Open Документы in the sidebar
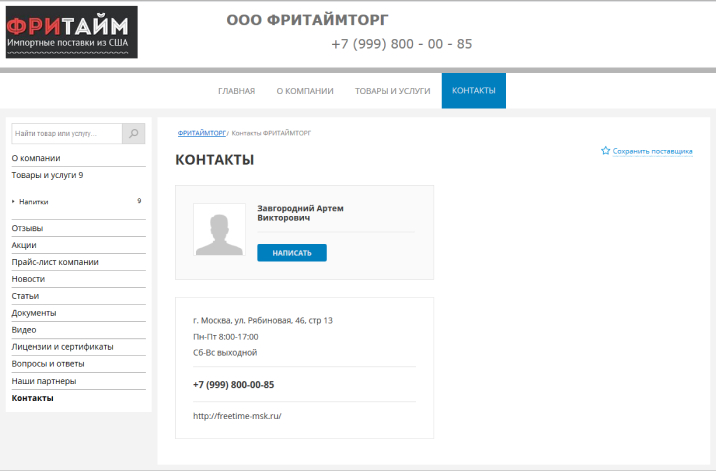 tap(34, 313)
